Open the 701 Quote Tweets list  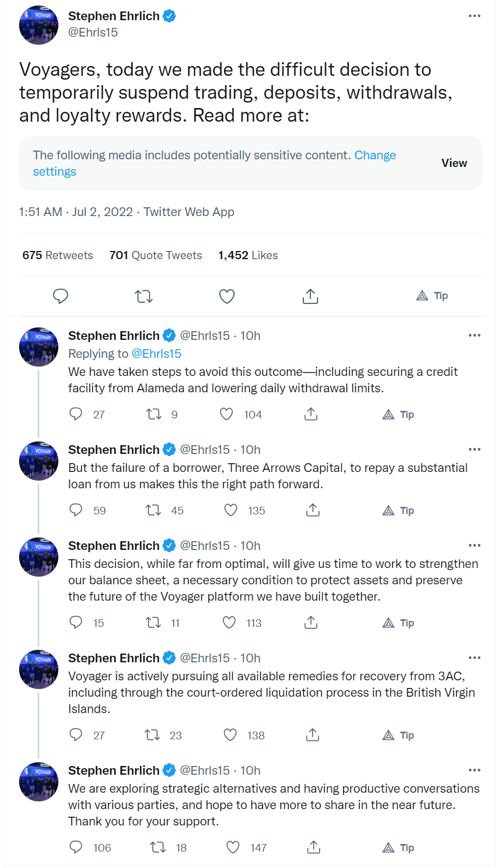coord(155,255)
